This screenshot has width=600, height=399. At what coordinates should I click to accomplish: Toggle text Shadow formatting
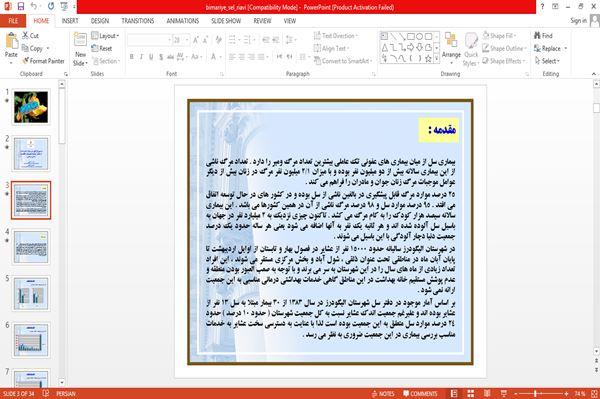pos(161,57)
